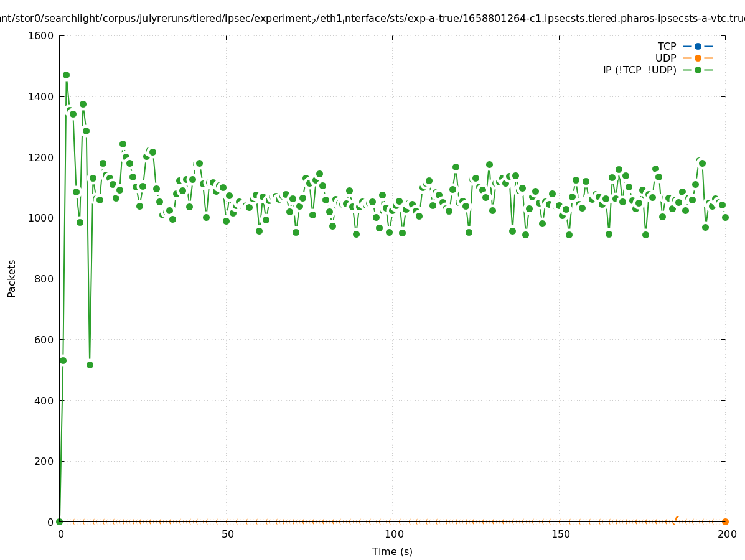This screenshot has height=560, width=745.
Task: Click the green IP legend marker
Action: (698, 70)
